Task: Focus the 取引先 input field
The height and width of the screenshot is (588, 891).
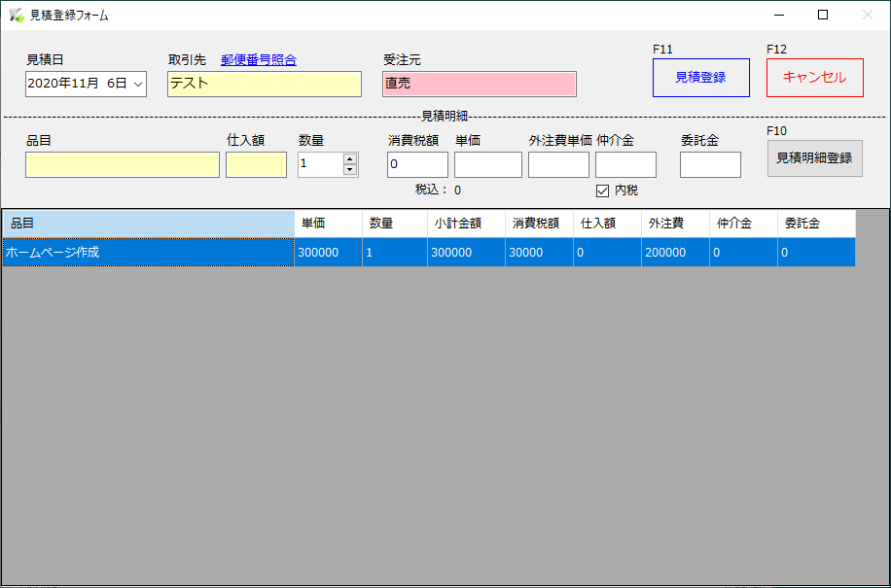Action: [x=264, y=85]
